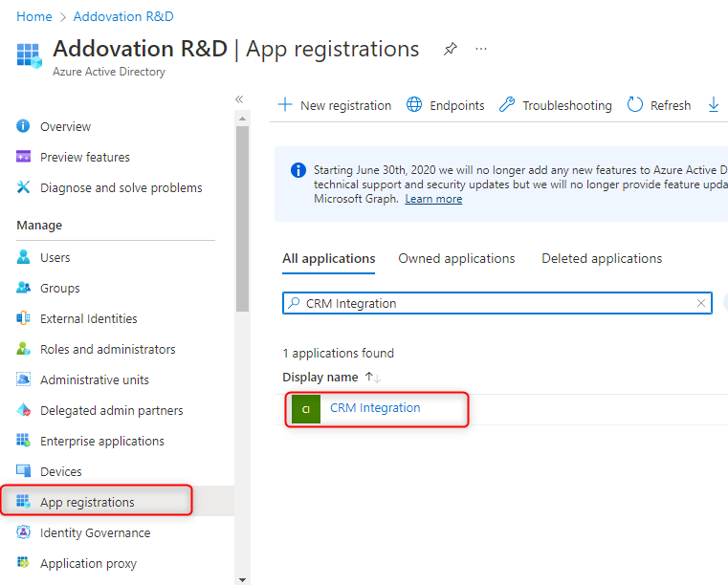This screenshot has height=585, width=728.
Task: Sort by Display name arrows
Action: tap(373, 378)
